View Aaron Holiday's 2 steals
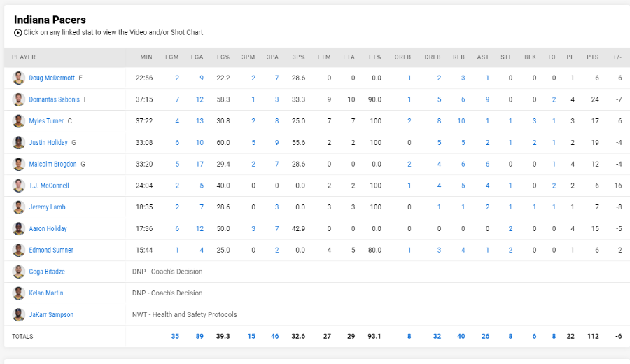The width and height of the screenshot is (630, 364). coord(511,228)
